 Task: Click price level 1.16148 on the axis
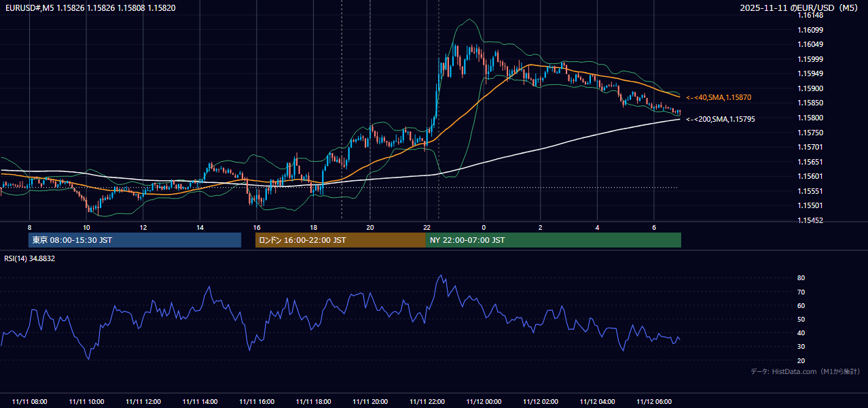click(x=810, y=15)
